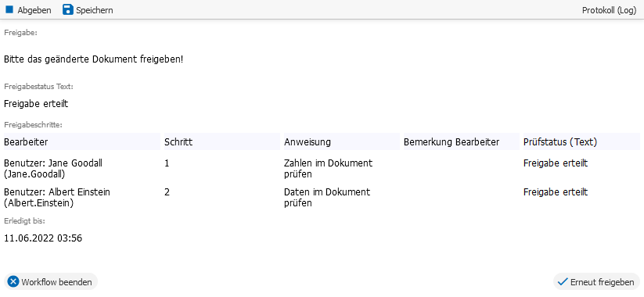Choose the Speichern toolbar label
Viewport: 644px width, 297px height.
tap(95, 10)
